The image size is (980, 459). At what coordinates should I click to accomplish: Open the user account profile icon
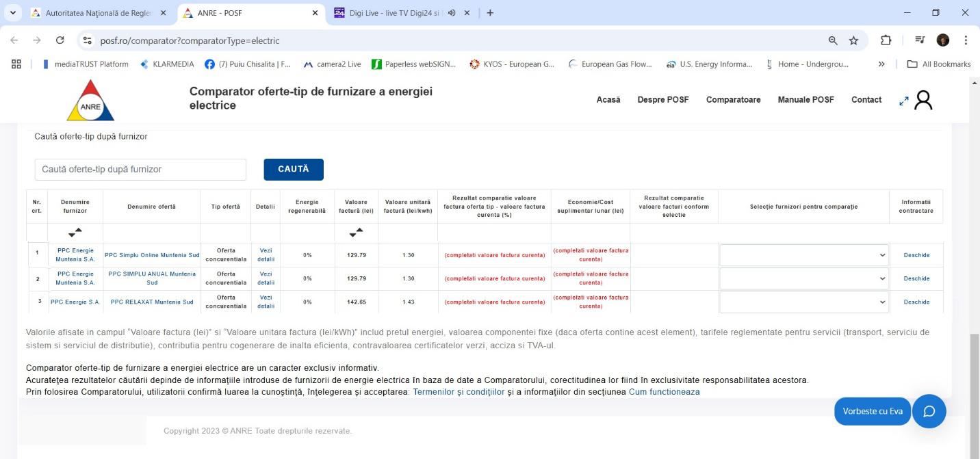pos(923,101)
